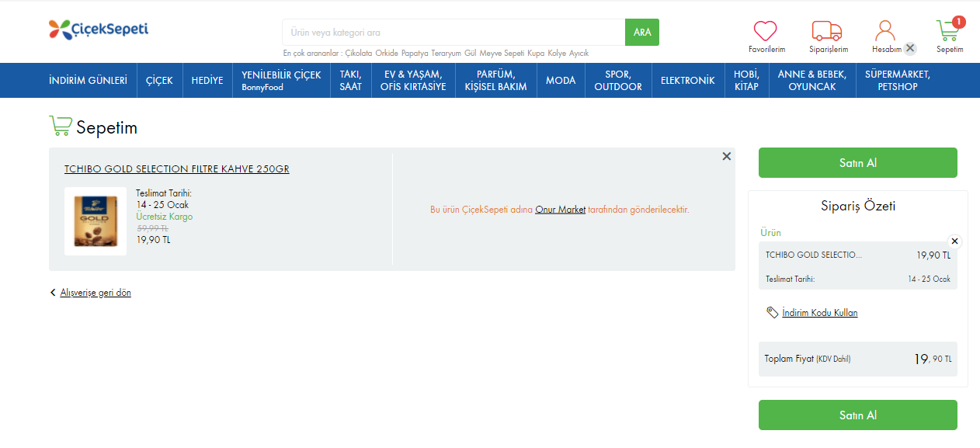Open Hesabım user account icon

(885, 31)
